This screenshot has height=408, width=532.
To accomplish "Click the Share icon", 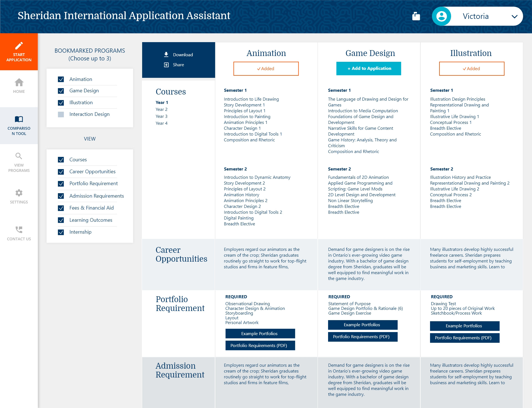I will pos(166,65).
